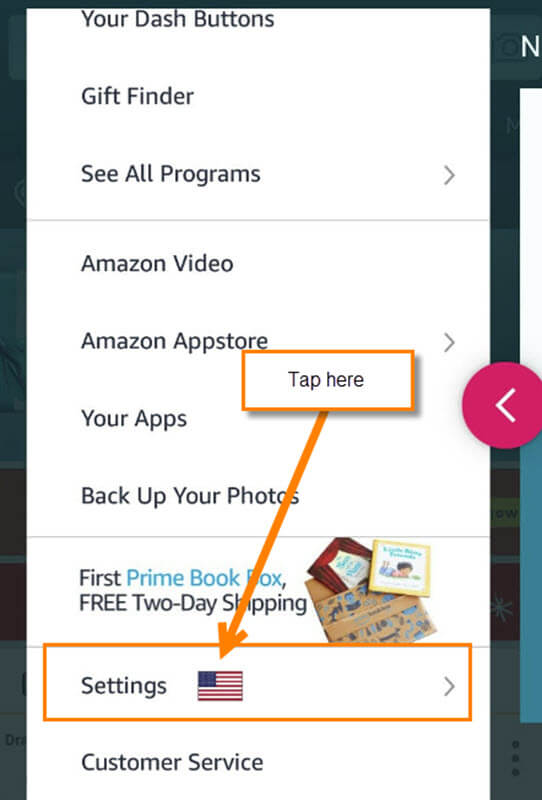Expand the Settings chevron arrow
Viewport: 542px width, 800px height.
449,686
